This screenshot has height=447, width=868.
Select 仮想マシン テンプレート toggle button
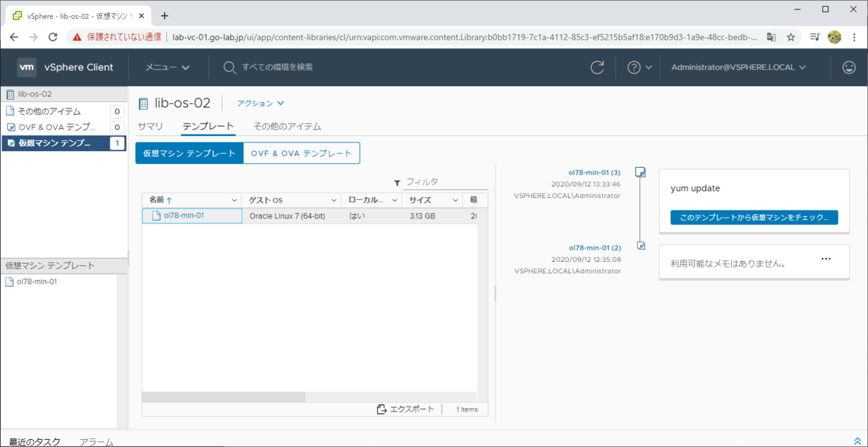[190, 153]
